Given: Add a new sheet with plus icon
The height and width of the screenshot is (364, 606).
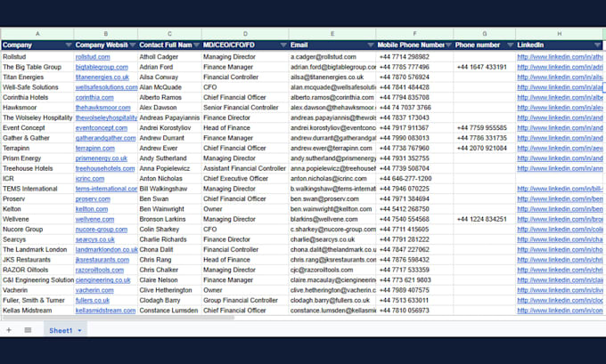Looking at the screenshot, I should 9,330.
